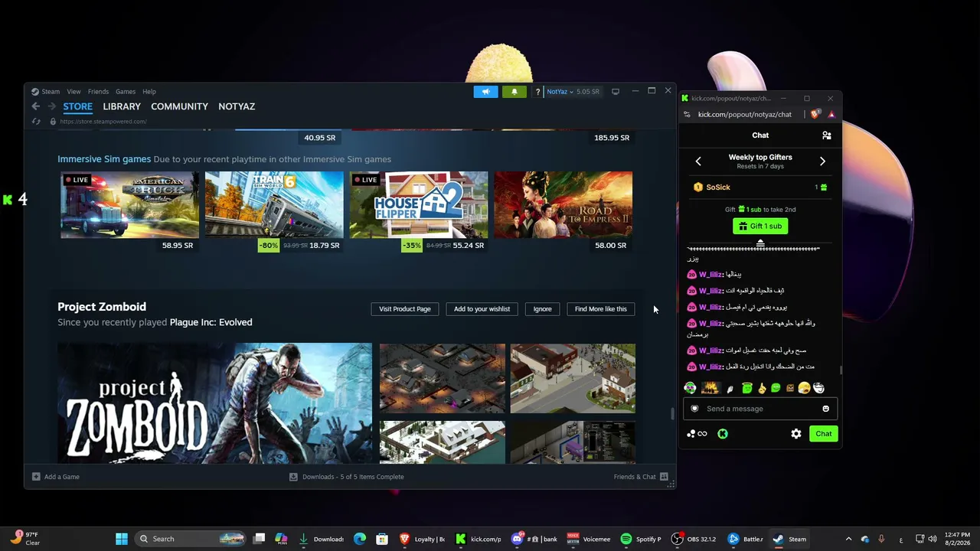Click the green Gift 1 sub button
This screenshot has height=551, width=980.
tap(760, 227)
